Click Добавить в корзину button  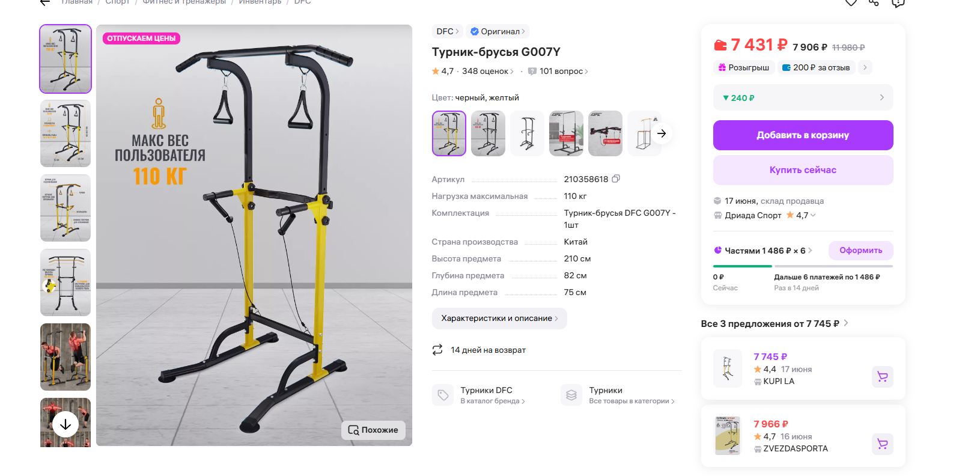(803, 135)
